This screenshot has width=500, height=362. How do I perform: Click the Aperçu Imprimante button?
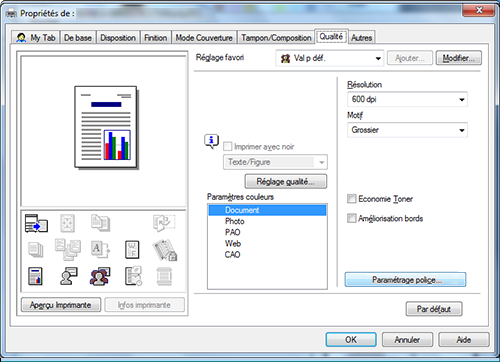[x=61, y=305]
